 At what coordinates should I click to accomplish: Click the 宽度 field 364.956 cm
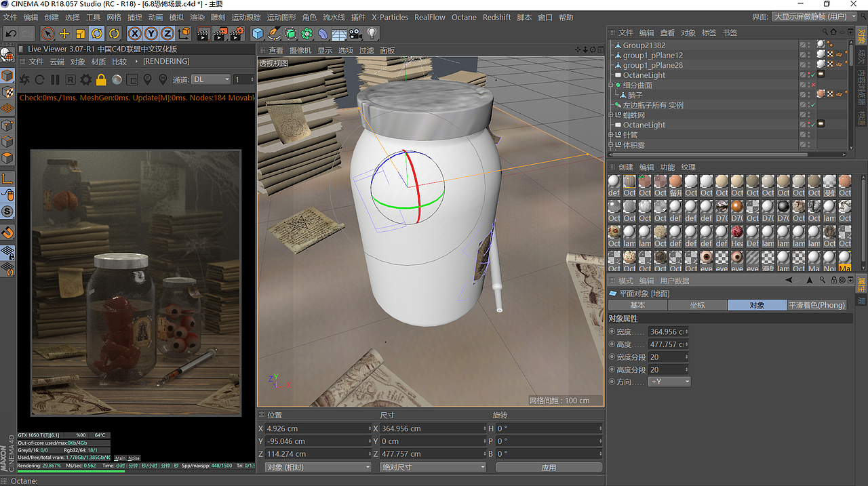click(x=668, y=332)
